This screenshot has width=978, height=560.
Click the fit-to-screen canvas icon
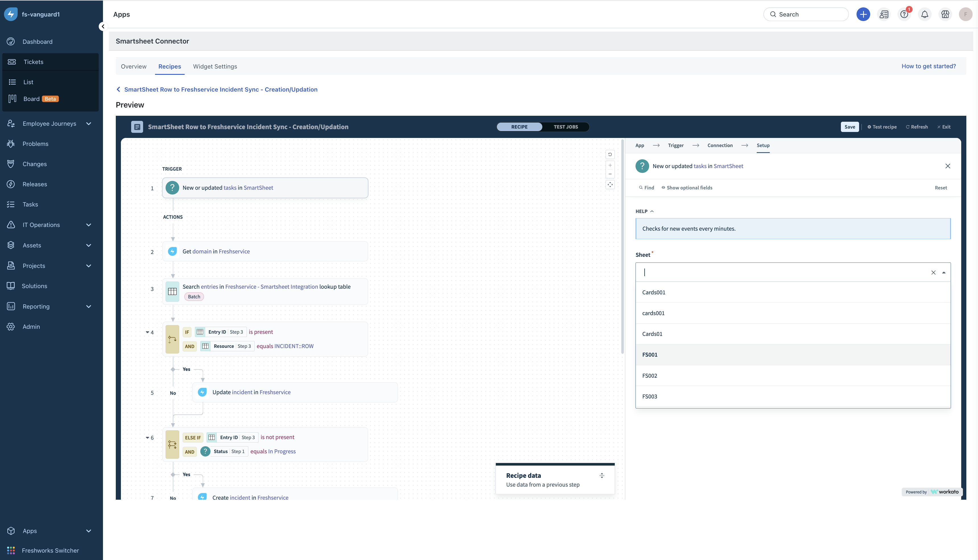pyautogui.click(x=610, y=185)
